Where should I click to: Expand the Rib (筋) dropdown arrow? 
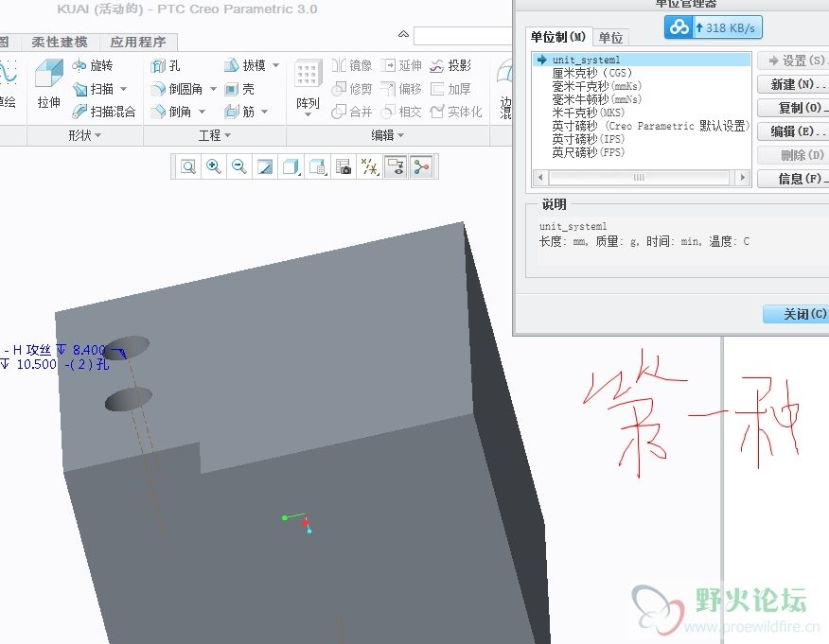pos(264,112)
